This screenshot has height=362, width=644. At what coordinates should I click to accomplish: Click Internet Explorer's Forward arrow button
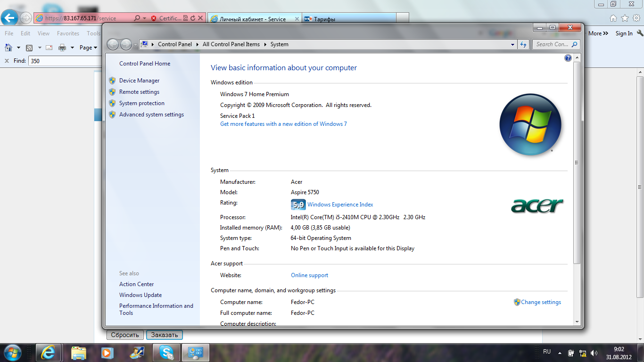pyautogui.click(x=26, y=18)
